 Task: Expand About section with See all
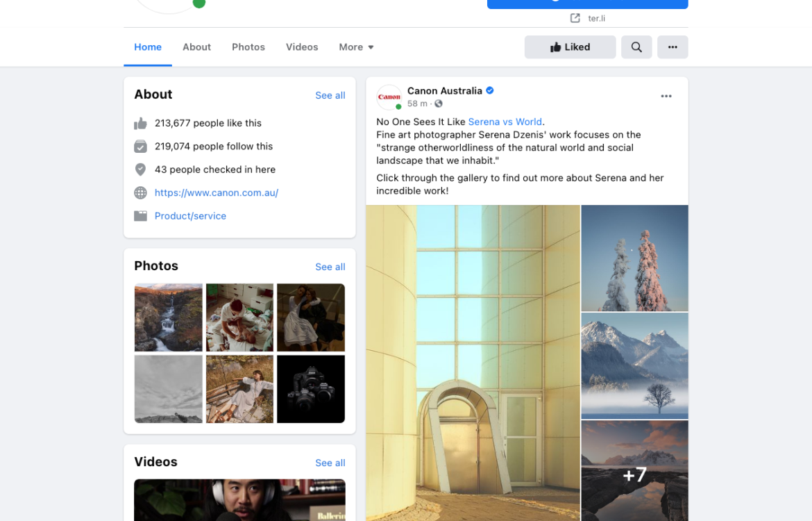[330, 95]
